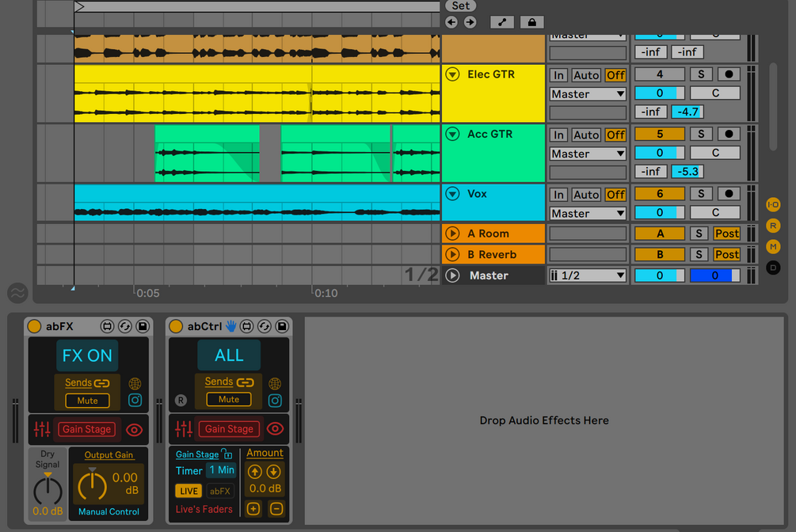This screenshot has height=532, width=796.
Task: Click the automation wave icon near timeline
Action: coord(17,293)
